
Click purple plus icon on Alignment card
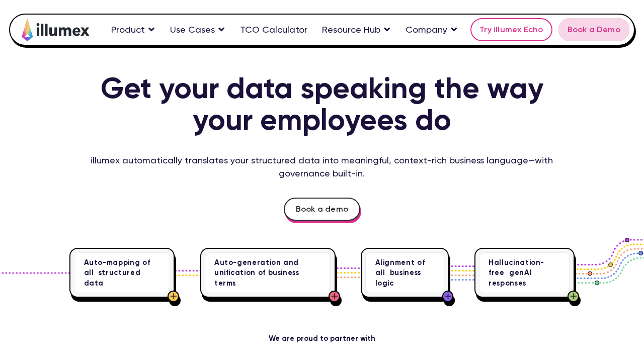click(447, 297)
